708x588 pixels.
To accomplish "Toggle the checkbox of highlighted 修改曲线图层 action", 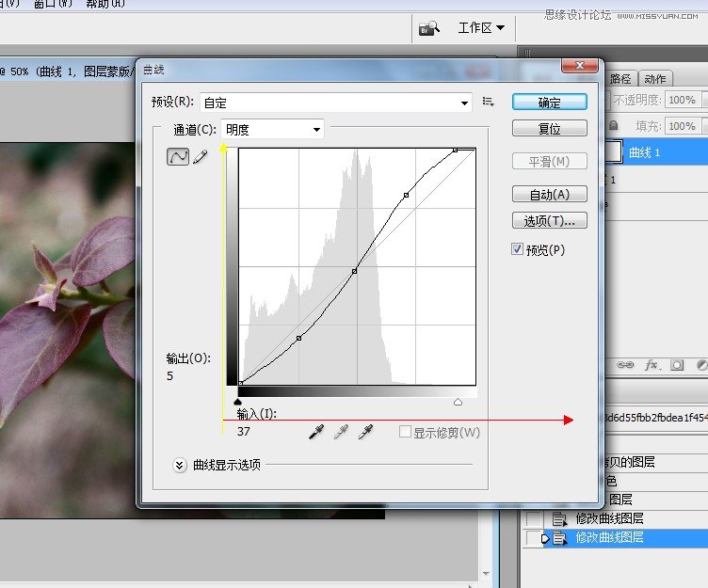I will pos(533,538).
